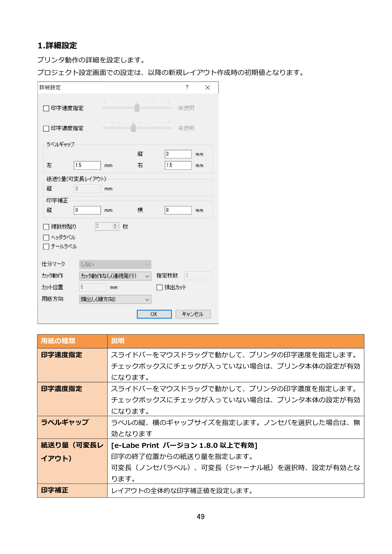Enable the 印字濃度指定 checkbox
The image size is (392, 554).
click(46, 129)
